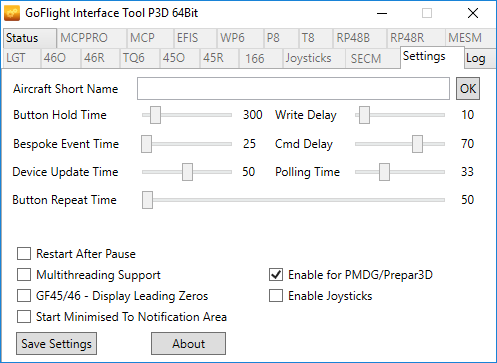Image resolution: width=497 pixels, height=363 pixels.
Task: Click the Cmd Delay slider handle
Action: (x=417, y=144)
